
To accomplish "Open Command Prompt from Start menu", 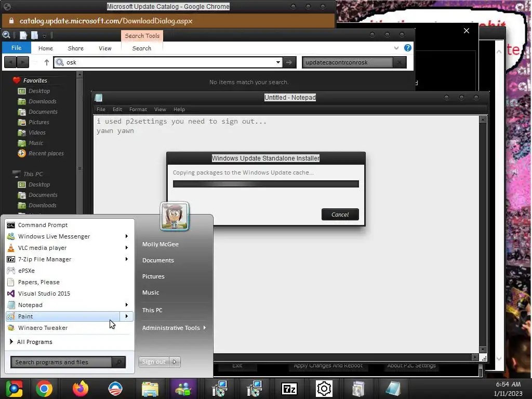I will pos(43,225).
